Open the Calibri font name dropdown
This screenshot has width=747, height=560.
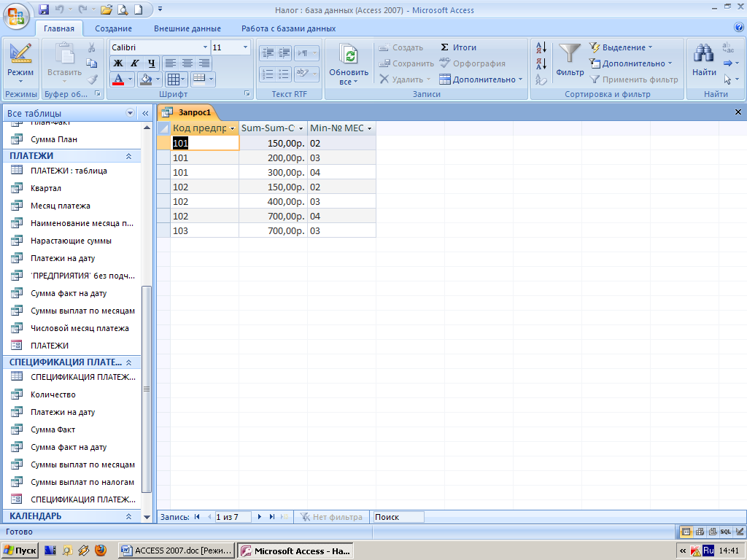[205, 47]
